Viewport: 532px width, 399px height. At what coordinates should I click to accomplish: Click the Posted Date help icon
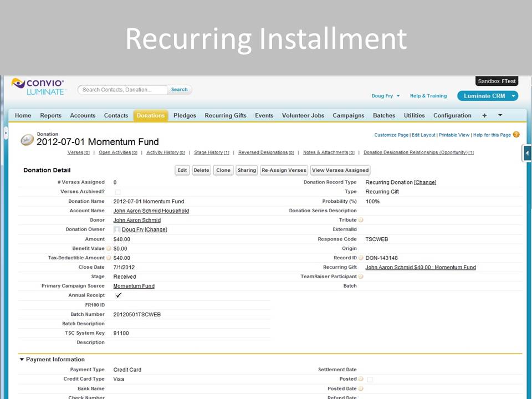click(361, 389)
